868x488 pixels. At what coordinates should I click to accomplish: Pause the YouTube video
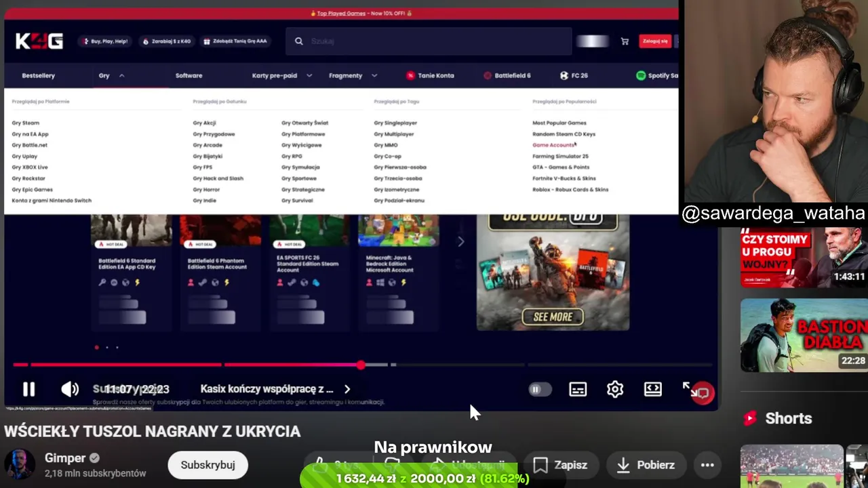pyautogui.click(x=28, y=389)
